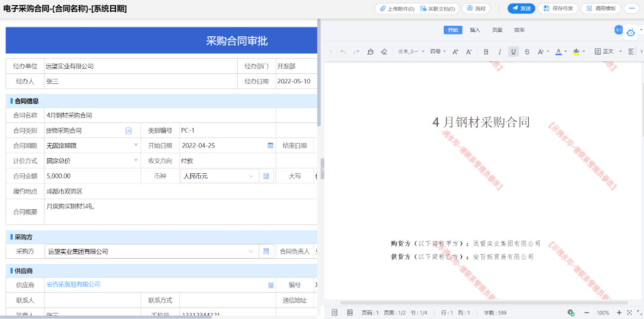Switch to the 插入 tab
Screen dimensions: 644x319
[475, 30]
